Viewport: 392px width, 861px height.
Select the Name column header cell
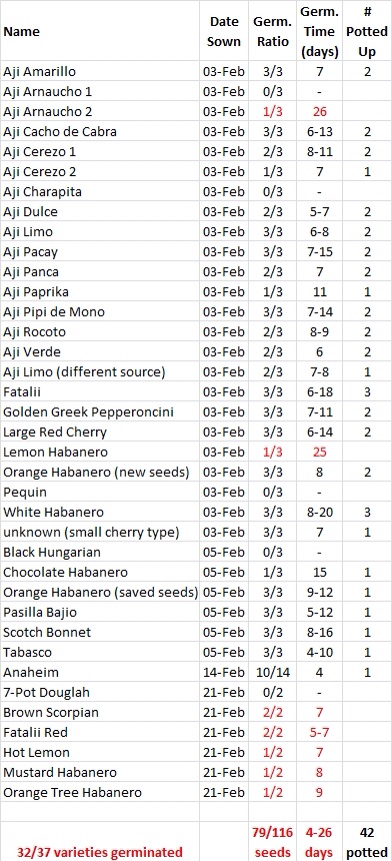click(x=99, y=31)
